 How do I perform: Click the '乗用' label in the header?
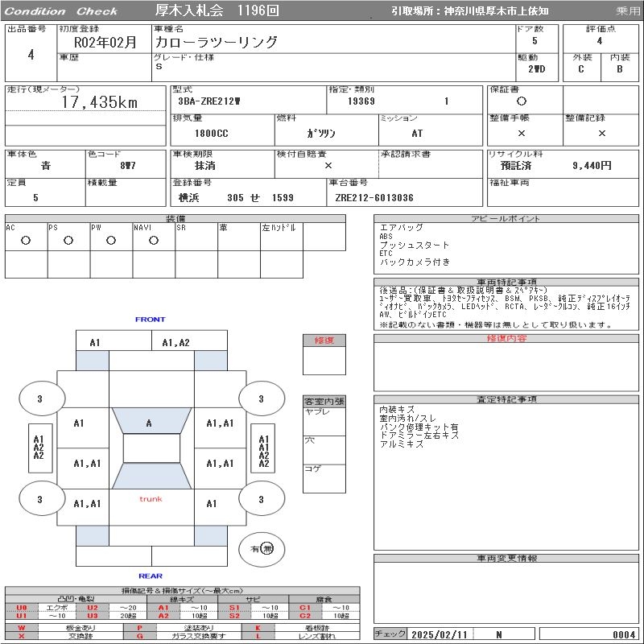click(627, 11)
